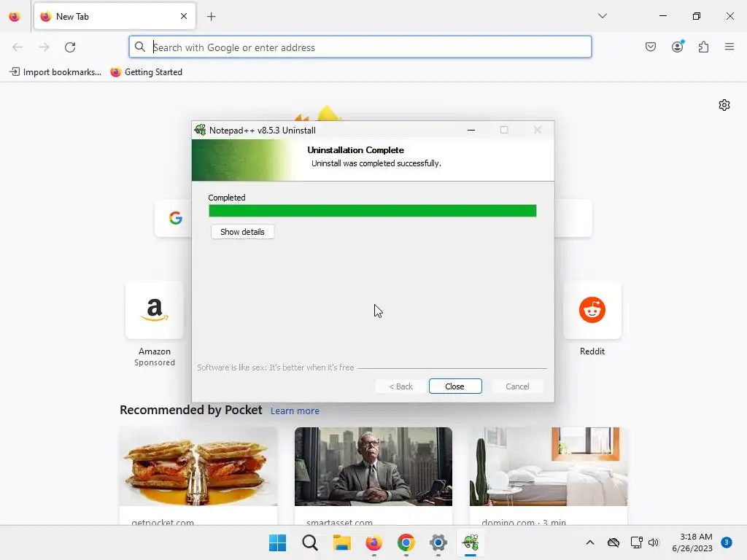
Task: Open the notification badge showing 3
Action: 727,542
